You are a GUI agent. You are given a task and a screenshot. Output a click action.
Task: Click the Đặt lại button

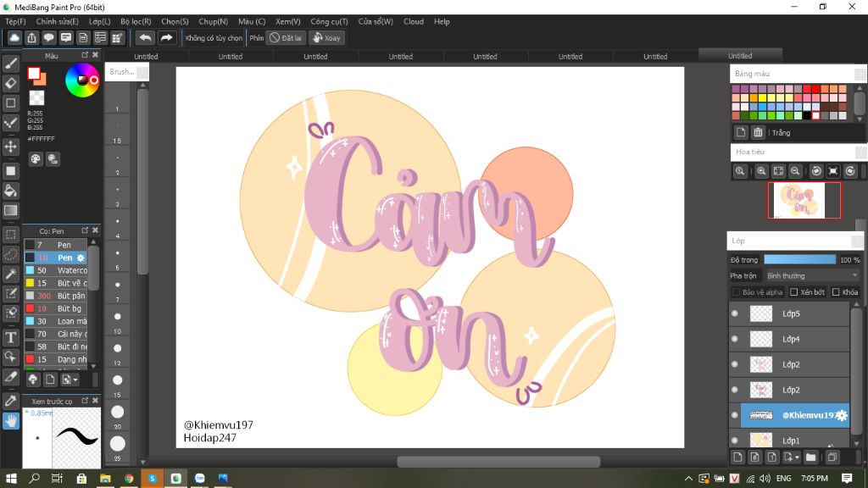pyautogui.click(x=286, y=37)
